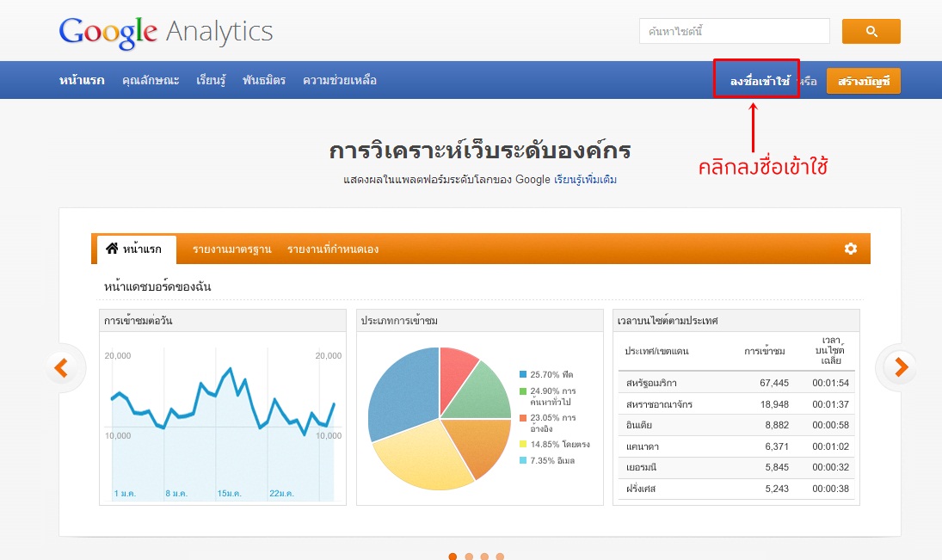The width and height of the screenshot is (942, 560).
Task: Select the สหรัฐอเมริกา table row
Action: pyautogui.click(x=736, y=383)
